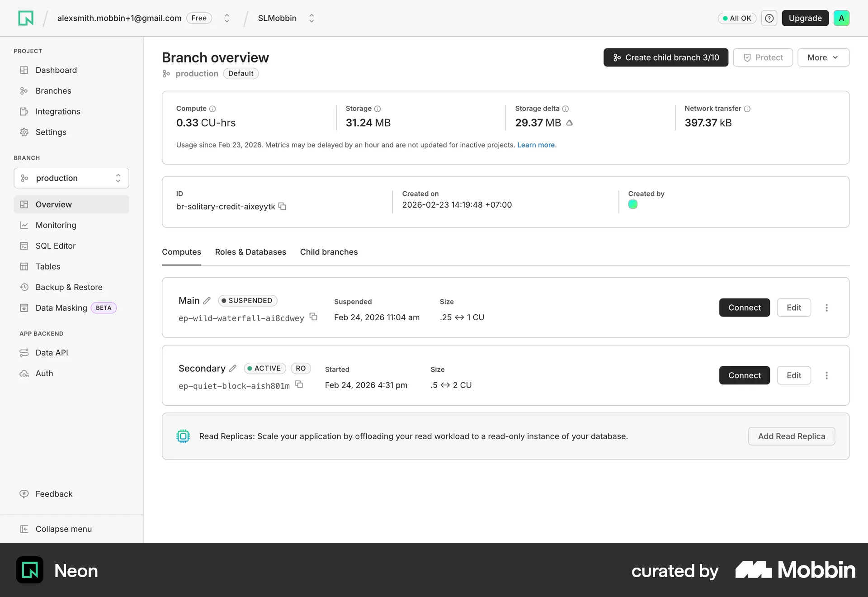Open Data API in the sidebar

click(71, 353)
